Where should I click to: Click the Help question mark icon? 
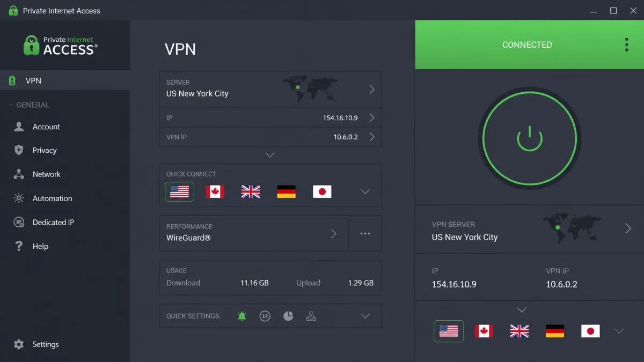(x=19, y=246)
